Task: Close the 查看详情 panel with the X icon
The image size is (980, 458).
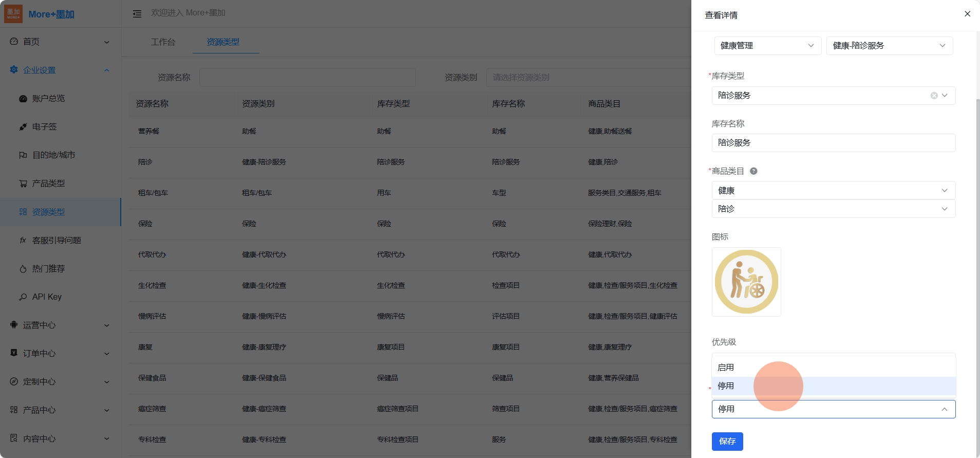Action: click(x=967, y=14)
